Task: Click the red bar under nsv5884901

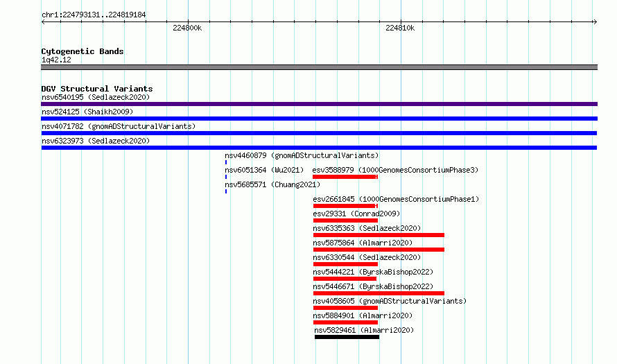Action: click(345, 322)
